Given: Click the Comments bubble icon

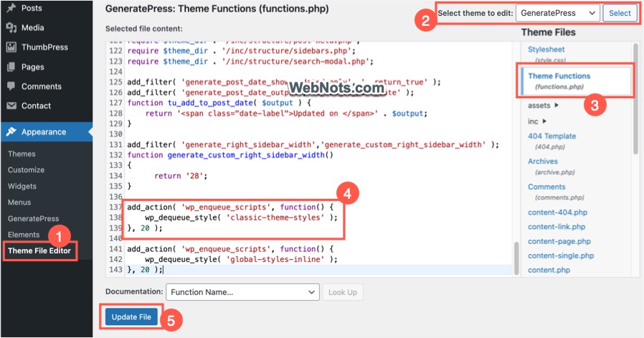Looking at the screenshot, I should (11, 86).
